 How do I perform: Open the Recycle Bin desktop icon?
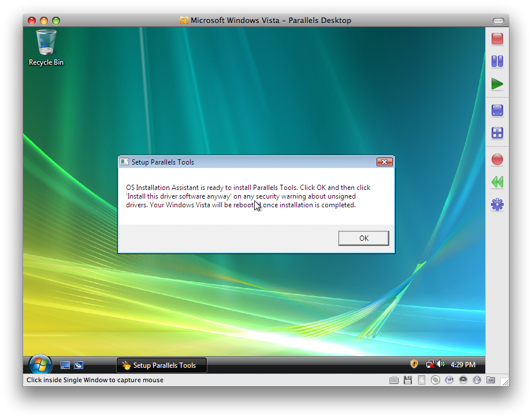pos(46,47)
